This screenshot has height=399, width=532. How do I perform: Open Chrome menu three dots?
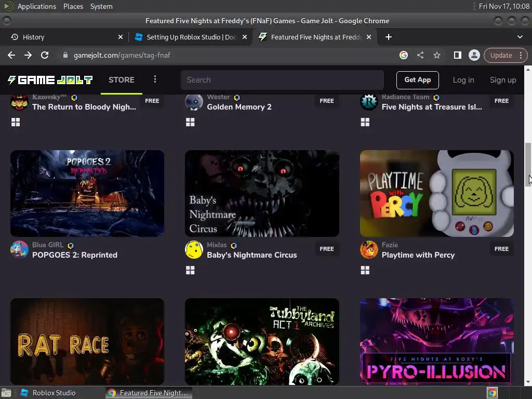(521, 55)
